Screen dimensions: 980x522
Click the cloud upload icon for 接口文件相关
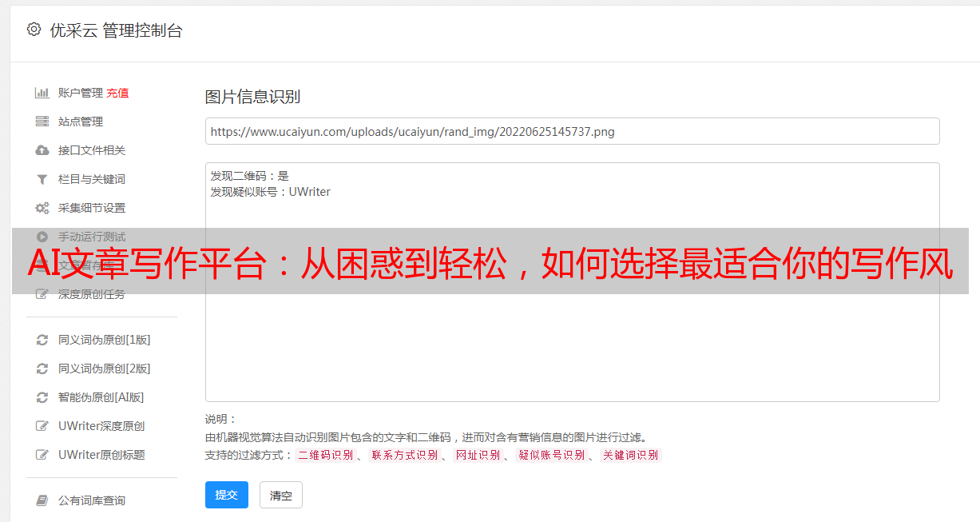click(x=42, y=150)
